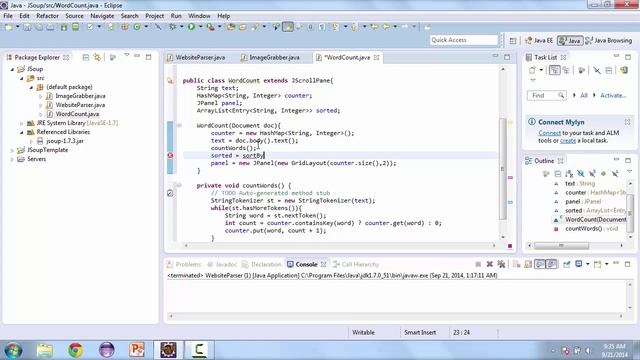This screenshot has width=640, height=360.
Task: Click Collapse All icon in Task List toolbar
Action: tap(609, 70)
